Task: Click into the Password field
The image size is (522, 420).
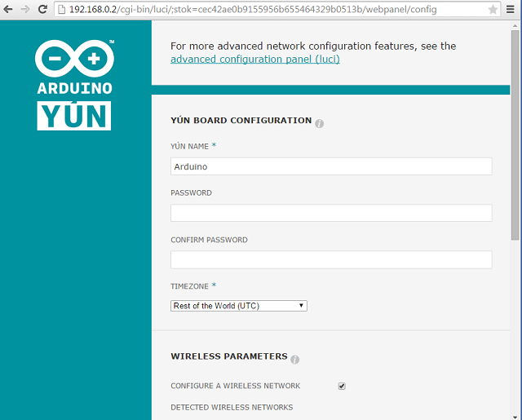Action: click(x=331, y=213)
